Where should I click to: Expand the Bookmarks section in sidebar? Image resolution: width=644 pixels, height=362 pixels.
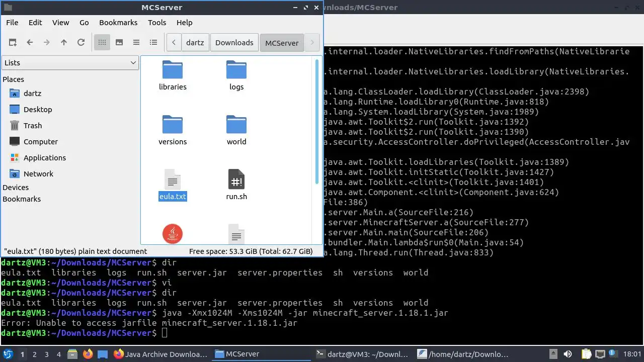(22, 199)
